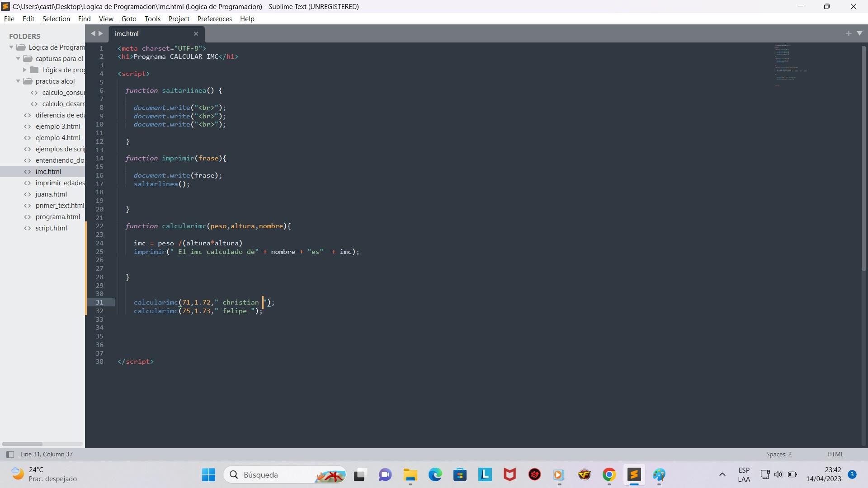Open the red round app on taskbar
868x488 pixels.
[535, 475]
